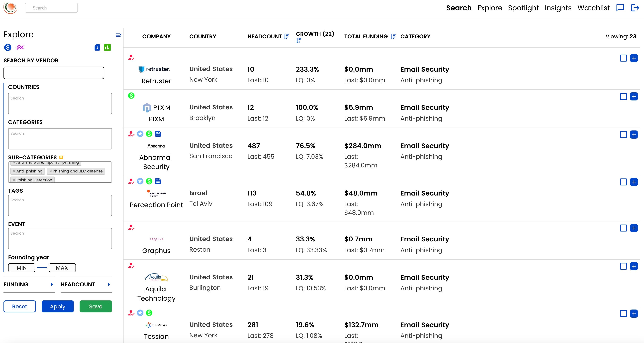Remove the Phishing and BEC defense tag
644x343 pixels.
pyautogui.click(x=51, y=171)
